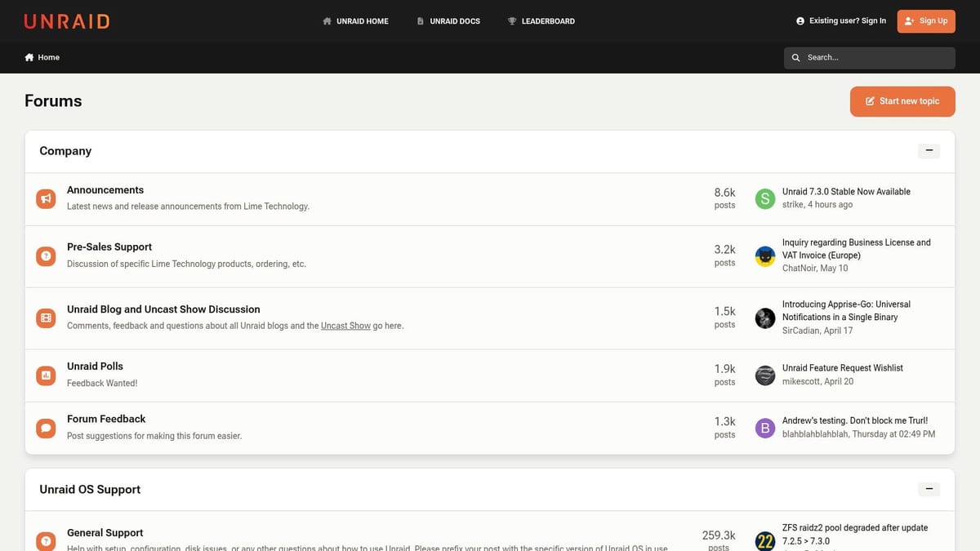This screenshot has height=551, width=980.
Task: Click the Pre-Sales Support question mark icon
Action: pos(47,256)
